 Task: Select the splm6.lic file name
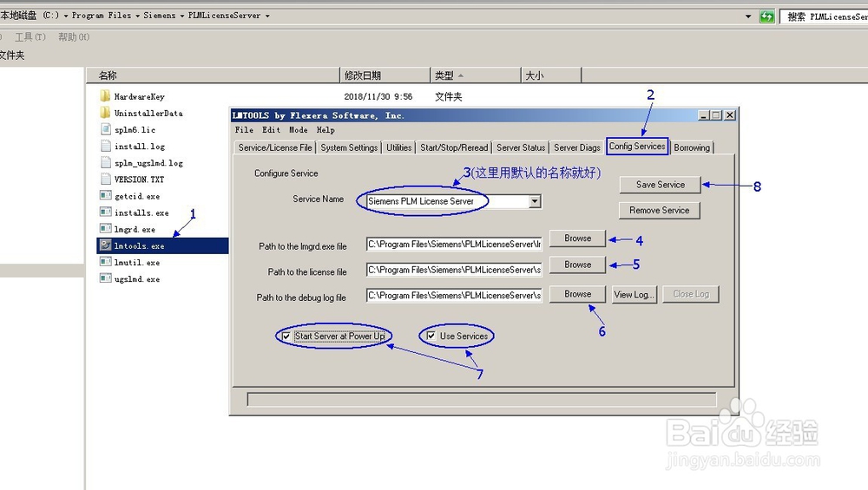click(135, 130)
